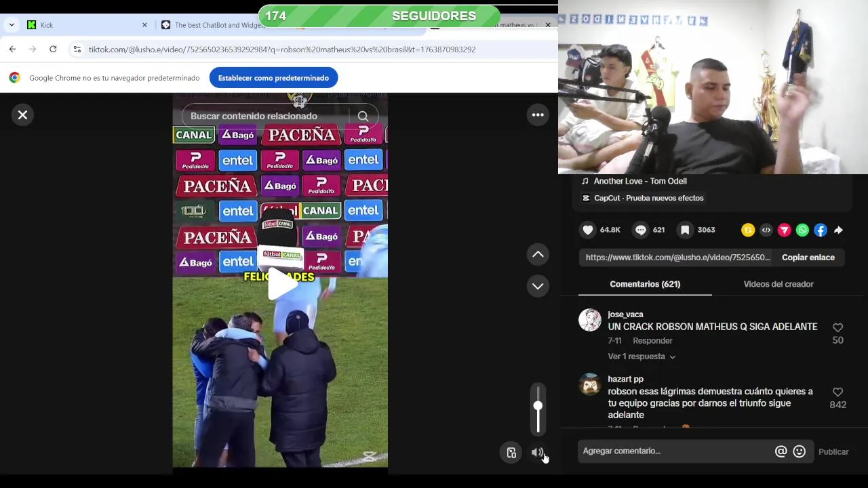Click the clip/auto-scroll icon beside speaker
The image size is (868, 488).
[511, 453]
